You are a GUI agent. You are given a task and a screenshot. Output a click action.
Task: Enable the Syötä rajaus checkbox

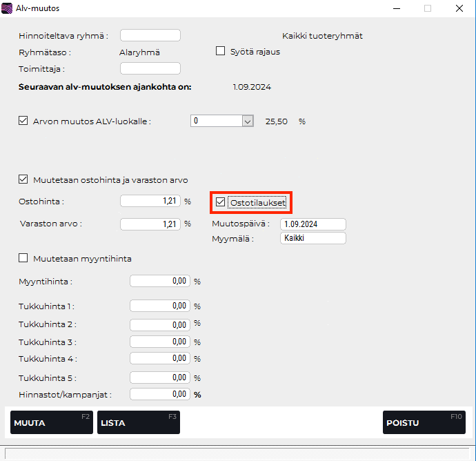(x=221, y=51)
